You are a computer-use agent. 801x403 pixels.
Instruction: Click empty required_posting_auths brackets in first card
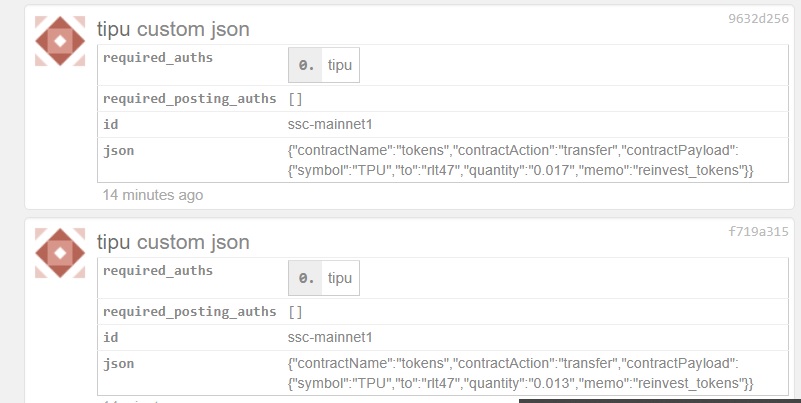[x=295, y=99]
